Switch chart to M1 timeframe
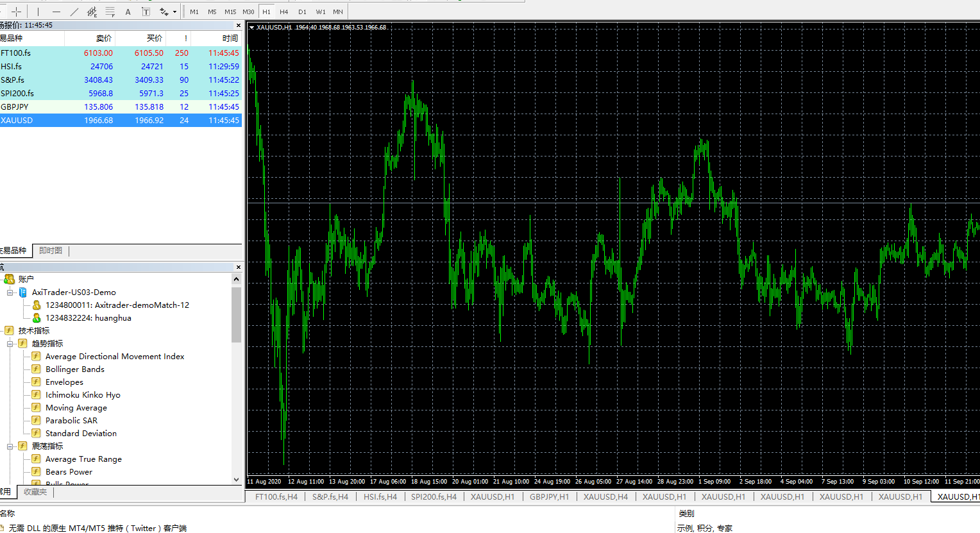Viewport: 980px width, 533px height. [x=194, y=12]
